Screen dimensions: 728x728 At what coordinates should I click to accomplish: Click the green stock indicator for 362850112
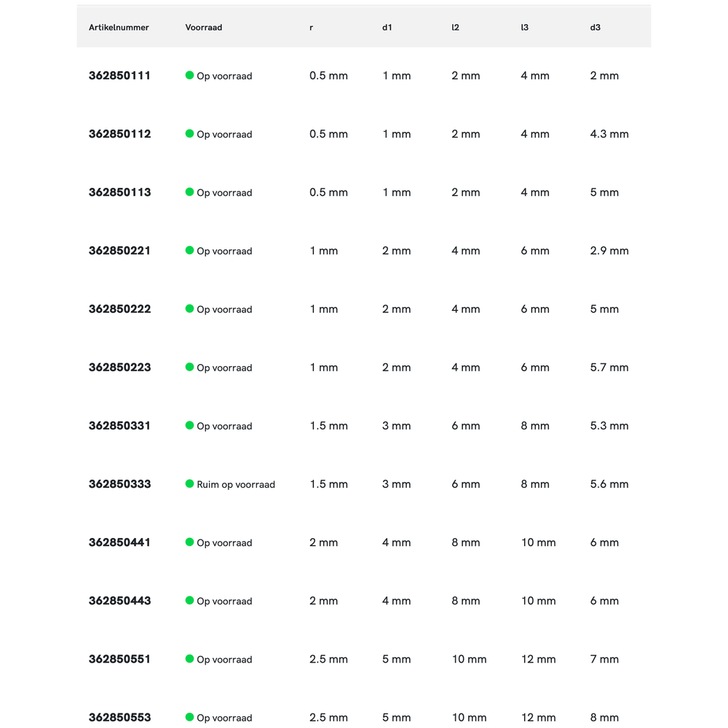[190, 134]
